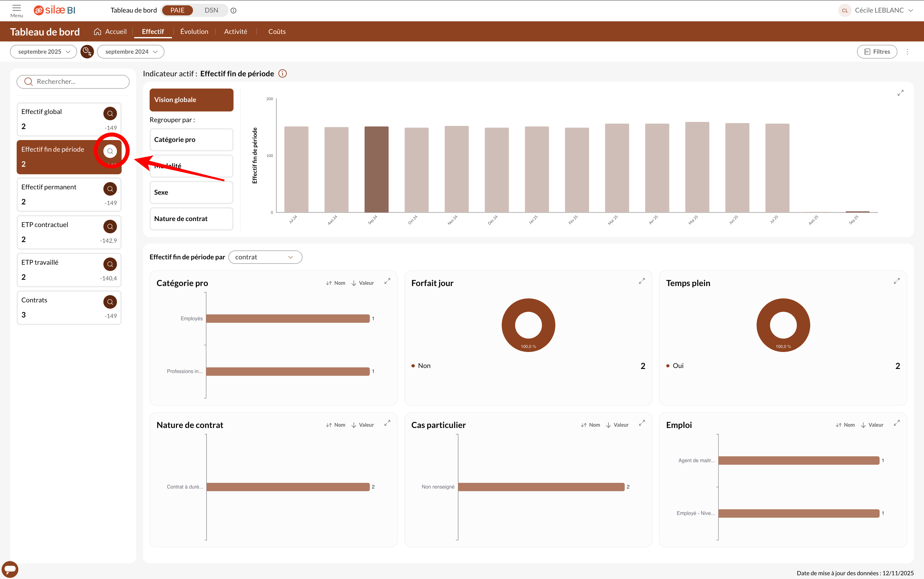This screenshot has width=924, height=579.
Task: Open the septembre 2025 period dropdown
Action: [44, 52]
